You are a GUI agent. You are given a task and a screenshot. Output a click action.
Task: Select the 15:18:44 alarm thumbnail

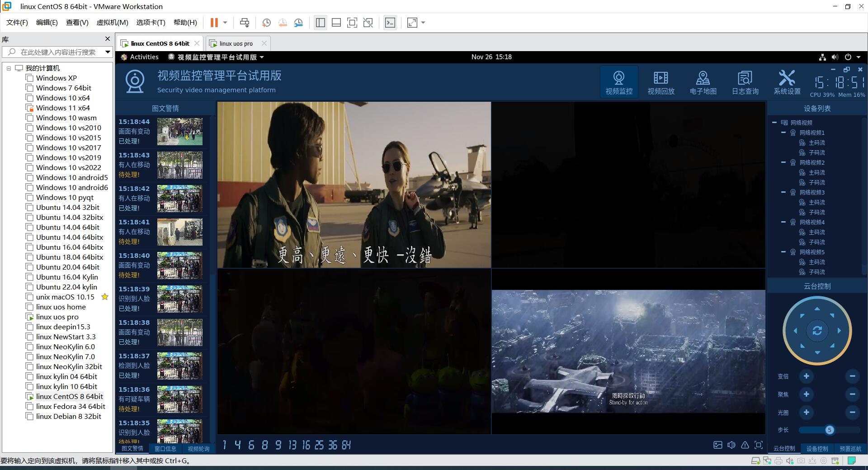(x=179, y=132)
